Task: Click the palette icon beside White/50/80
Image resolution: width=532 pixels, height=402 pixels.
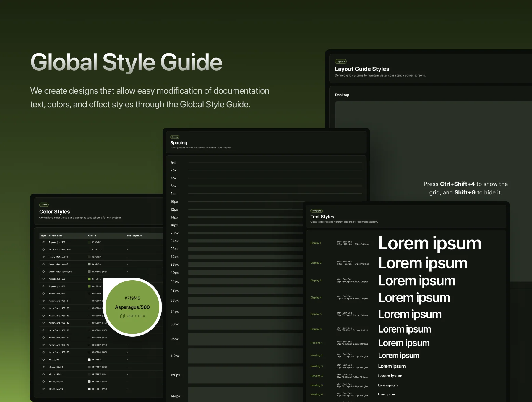Action: (43, 382)
